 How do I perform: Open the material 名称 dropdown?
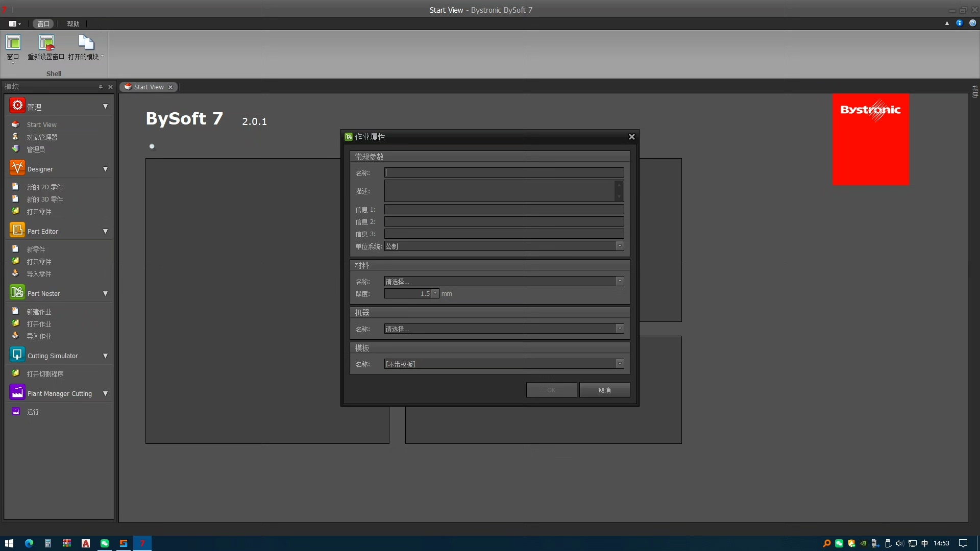[619, 281]
